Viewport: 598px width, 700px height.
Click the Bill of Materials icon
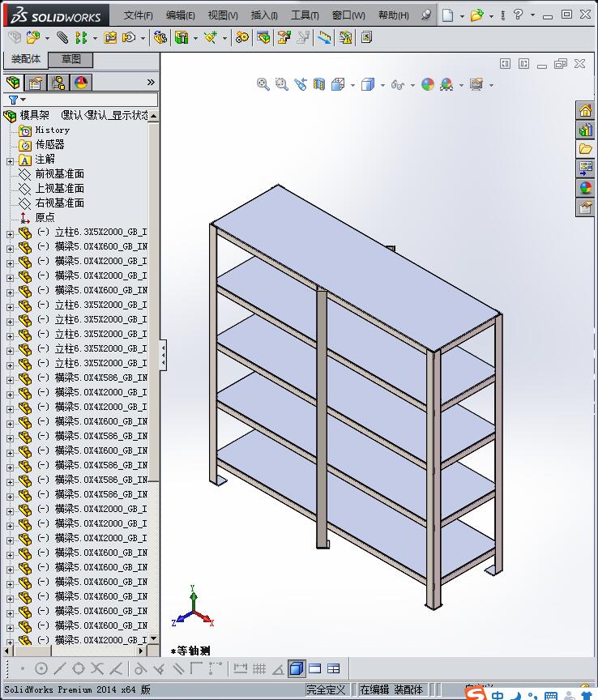coord(263,37)
